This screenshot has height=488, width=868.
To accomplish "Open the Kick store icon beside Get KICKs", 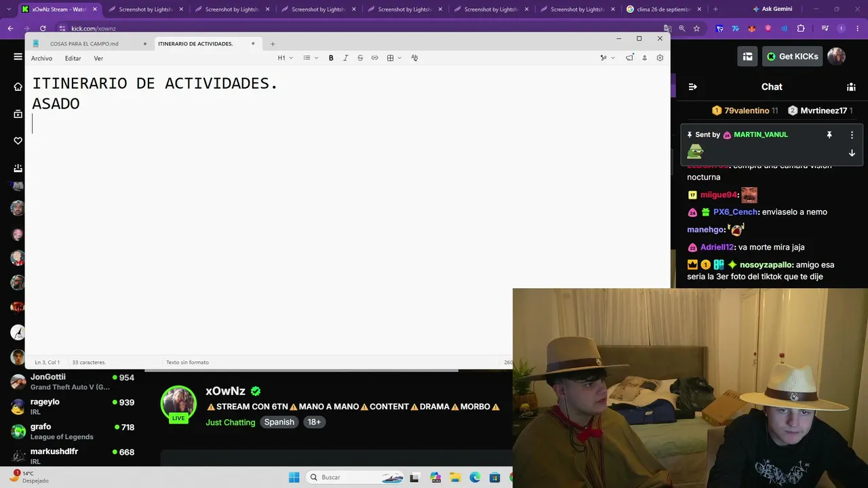I will (747, 56).
